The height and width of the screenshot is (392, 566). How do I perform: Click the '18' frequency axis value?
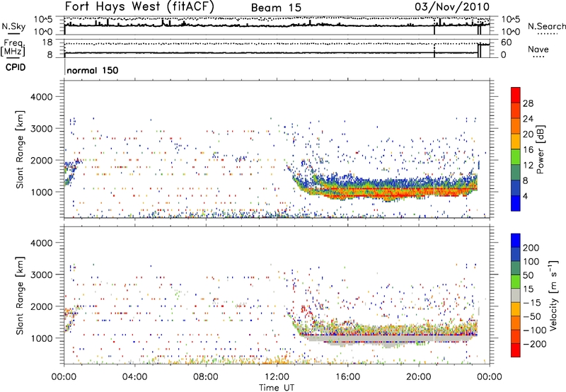click(x=47, y=42)
